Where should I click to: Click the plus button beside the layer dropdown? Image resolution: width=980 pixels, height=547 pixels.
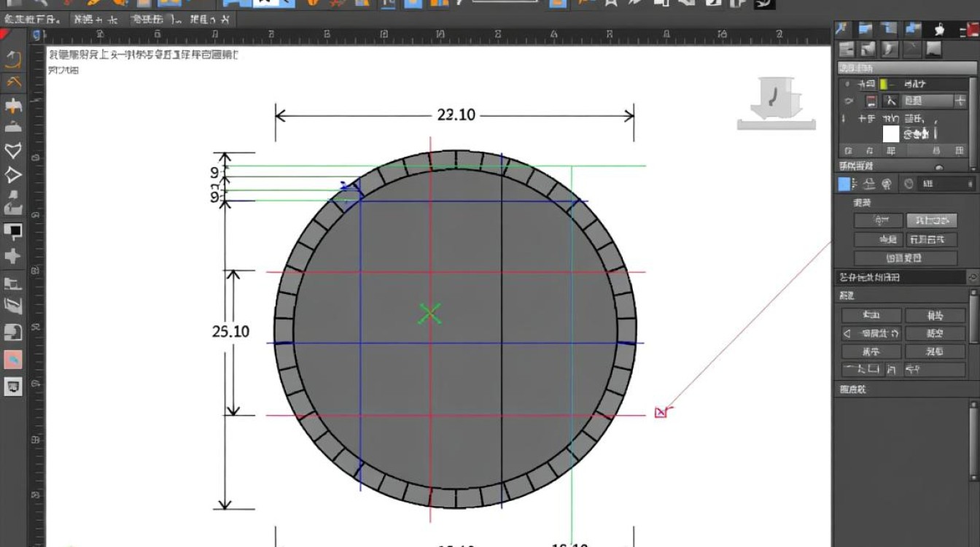[960, 101]
